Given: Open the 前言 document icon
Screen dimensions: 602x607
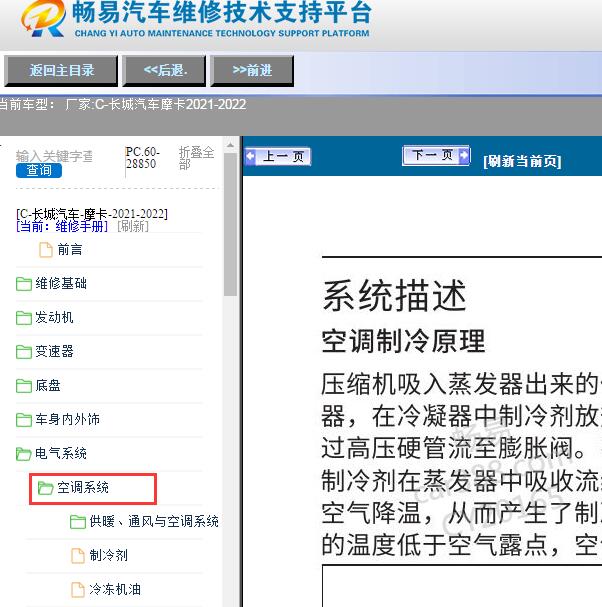Looking at the screenshot, I should pyautogui.click(x=46, y=250).
